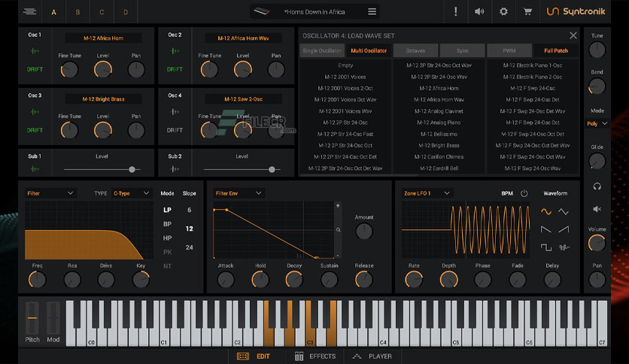Open the main hamburger menu
Image resolution: width=629 pixels, height=364 pixels.
point(29,12)
